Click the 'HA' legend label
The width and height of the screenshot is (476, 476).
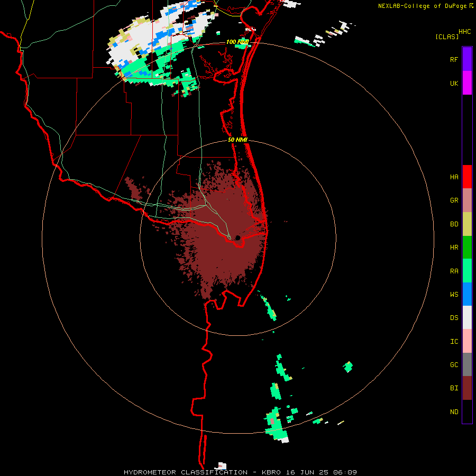[x=454, y=177]
